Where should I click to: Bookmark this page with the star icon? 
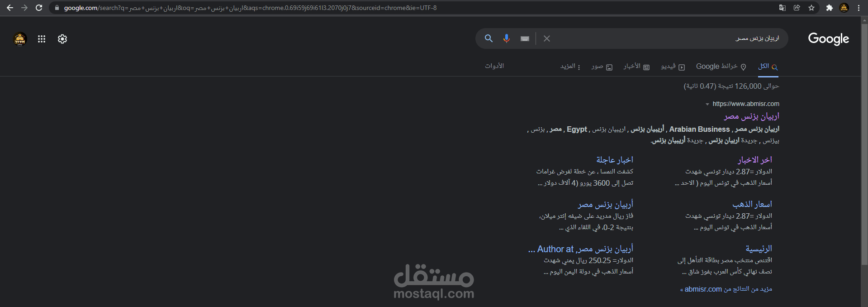[811, 8]
